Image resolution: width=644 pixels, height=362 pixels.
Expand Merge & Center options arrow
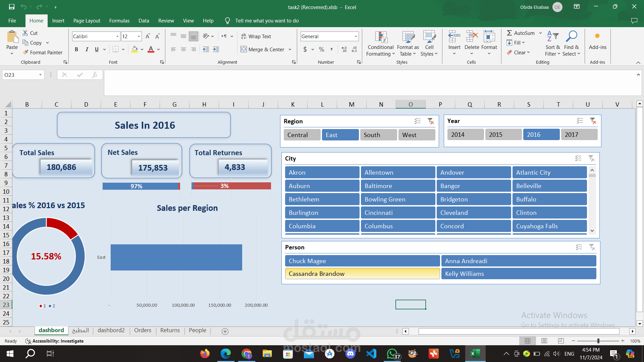click(290, 50)
